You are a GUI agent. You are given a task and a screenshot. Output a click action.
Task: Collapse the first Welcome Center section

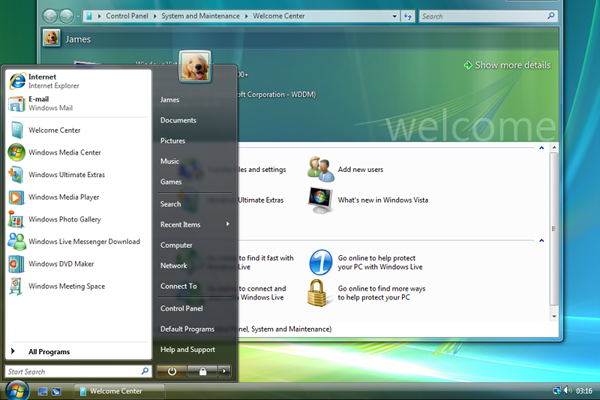click(542, 147)
